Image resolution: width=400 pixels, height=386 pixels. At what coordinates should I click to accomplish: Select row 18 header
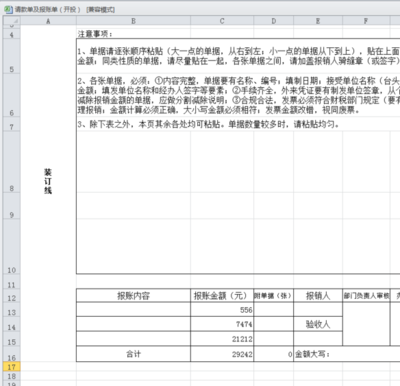[x=11, y=376]
